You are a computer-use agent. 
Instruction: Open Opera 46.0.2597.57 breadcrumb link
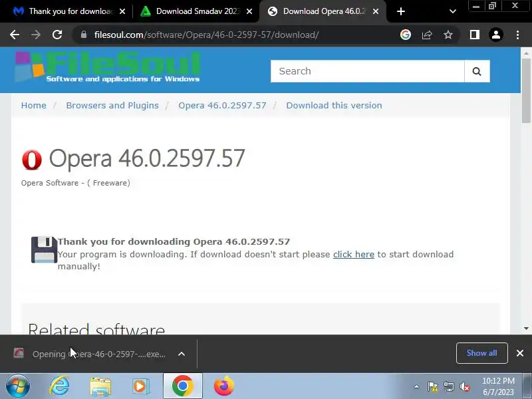(x=222, y=106)
